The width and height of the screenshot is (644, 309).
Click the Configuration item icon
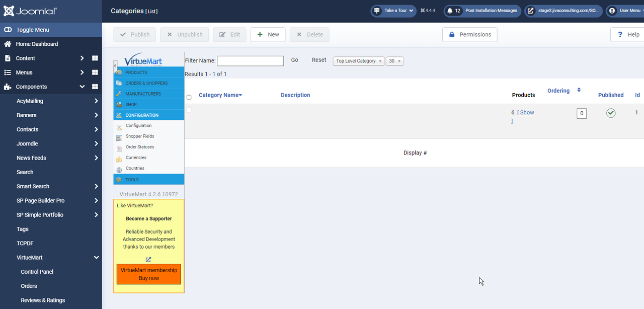click(x=119, y=127)
